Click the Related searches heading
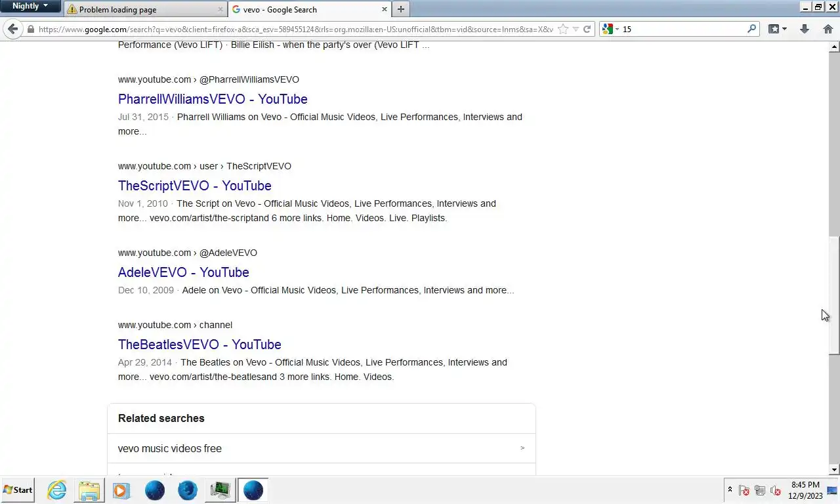Screen dimensions: 840x504 pos(161,418)
